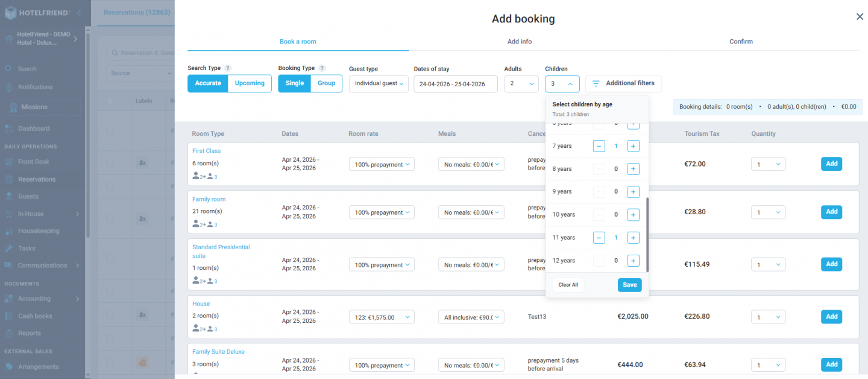
Task: Click Clear All in the children selector
Action: coord(568,284)
